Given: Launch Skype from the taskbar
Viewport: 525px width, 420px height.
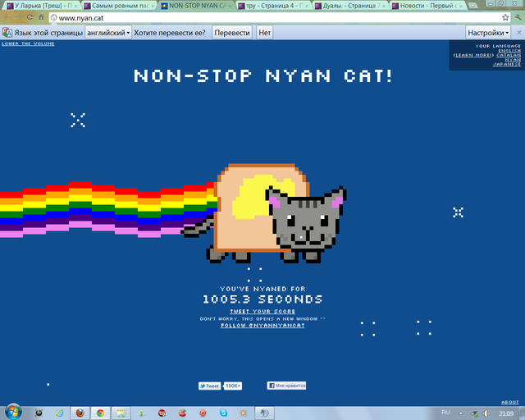Looking at the screenshot, I should click(x=225, y=413).
